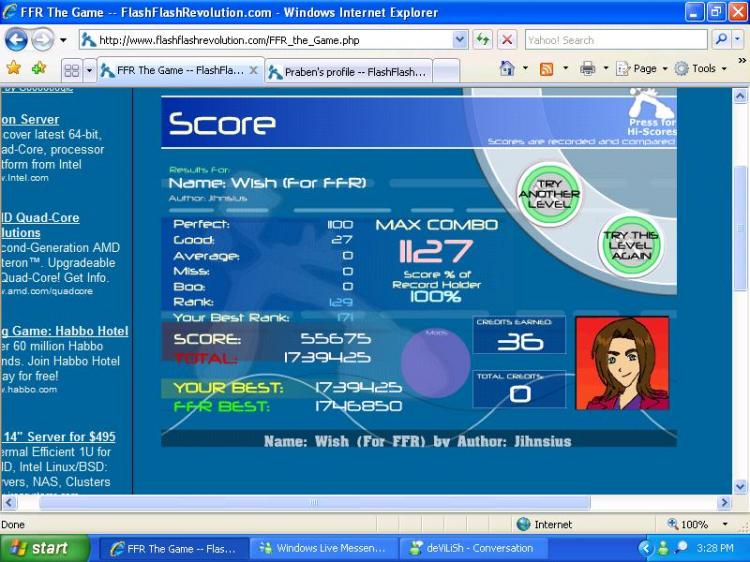Go back with the IE Back arrow
This screenshot has width=750, height=562.
click(x=16, y=40)
